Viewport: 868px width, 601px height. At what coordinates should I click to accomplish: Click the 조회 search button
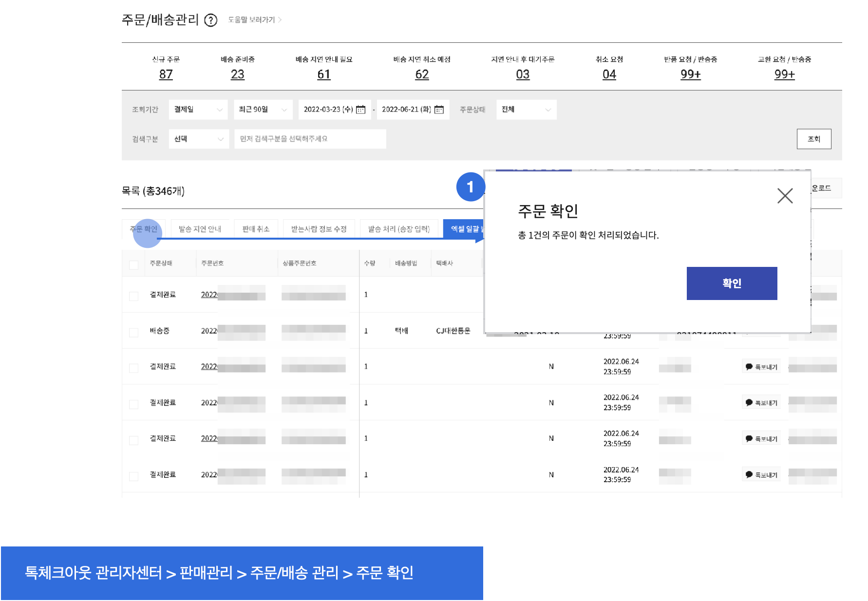point(813,139)
